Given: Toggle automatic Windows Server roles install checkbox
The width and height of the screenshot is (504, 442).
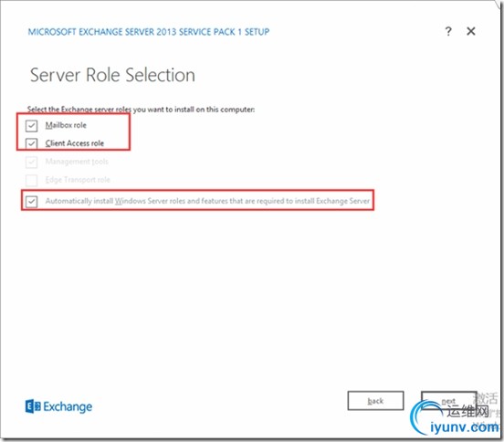Looking at the screenshot, I should click(x=31, y=202).
